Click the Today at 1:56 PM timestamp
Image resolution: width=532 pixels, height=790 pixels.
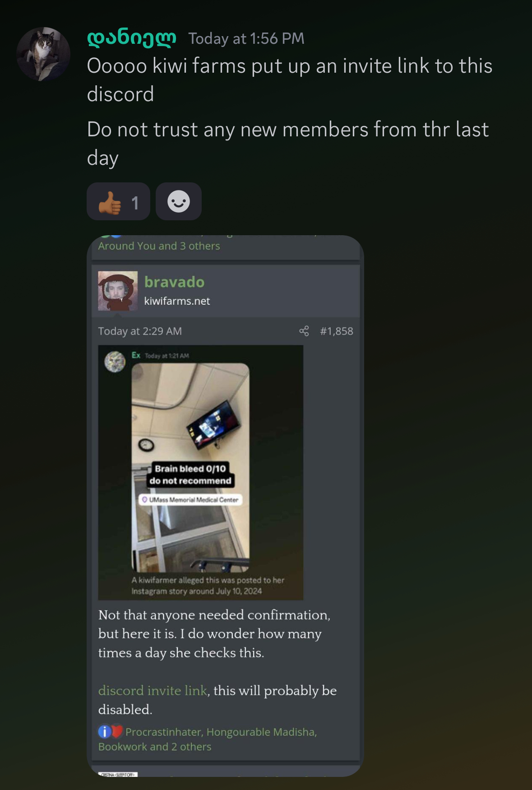[x=246, y=39]
